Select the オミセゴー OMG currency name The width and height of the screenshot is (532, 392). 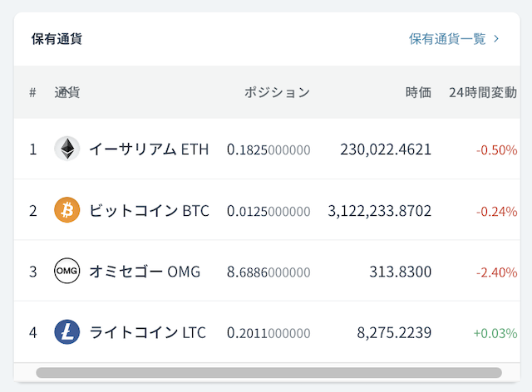click(145, 272)
